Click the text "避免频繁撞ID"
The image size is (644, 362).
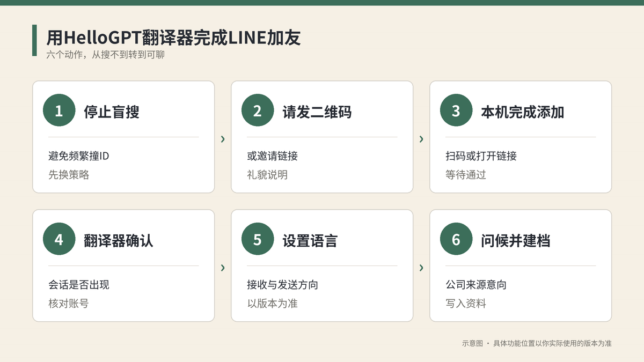click(x=79, y=156)
